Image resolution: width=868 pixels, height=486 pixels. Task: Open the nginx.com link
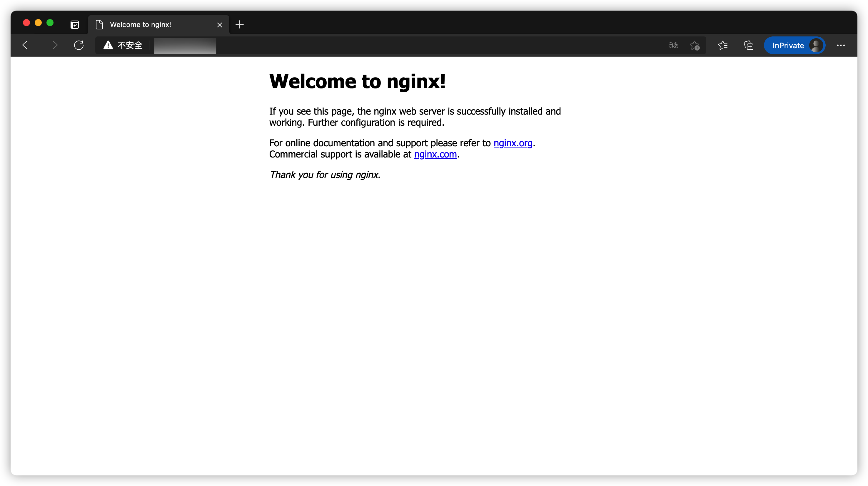click(x=435, y=154)
